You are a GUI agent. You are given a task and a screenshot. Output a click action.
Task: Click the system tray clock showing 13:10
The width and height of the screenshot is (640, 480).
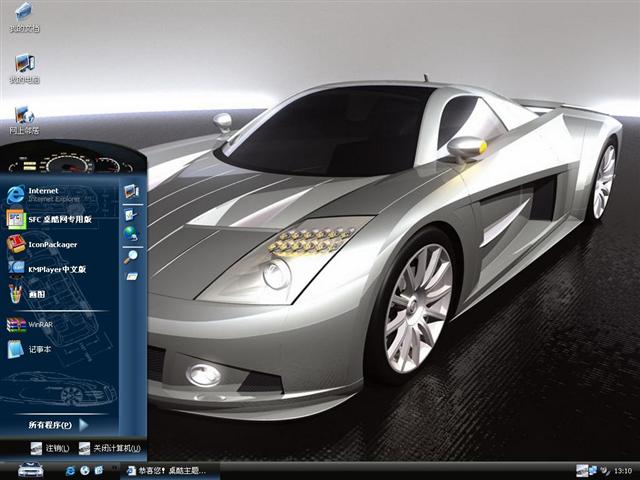pos(622,470)
